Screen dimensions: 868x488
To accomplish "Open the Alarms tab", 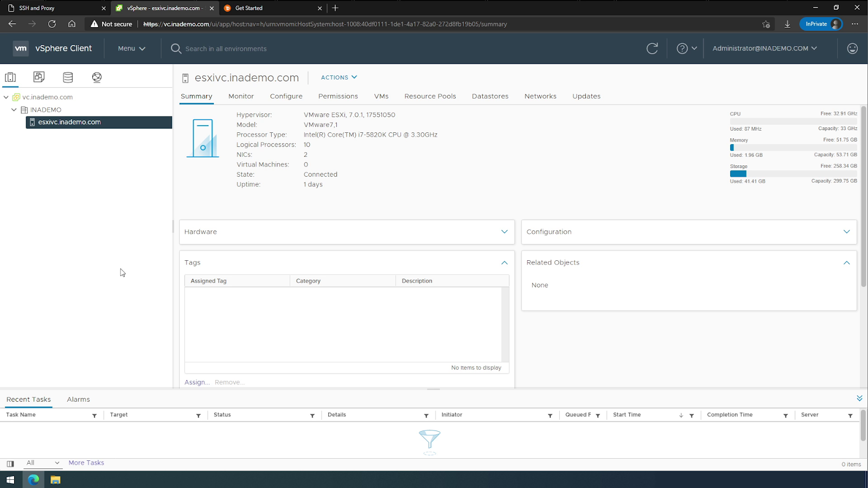I will pos(78,400).
